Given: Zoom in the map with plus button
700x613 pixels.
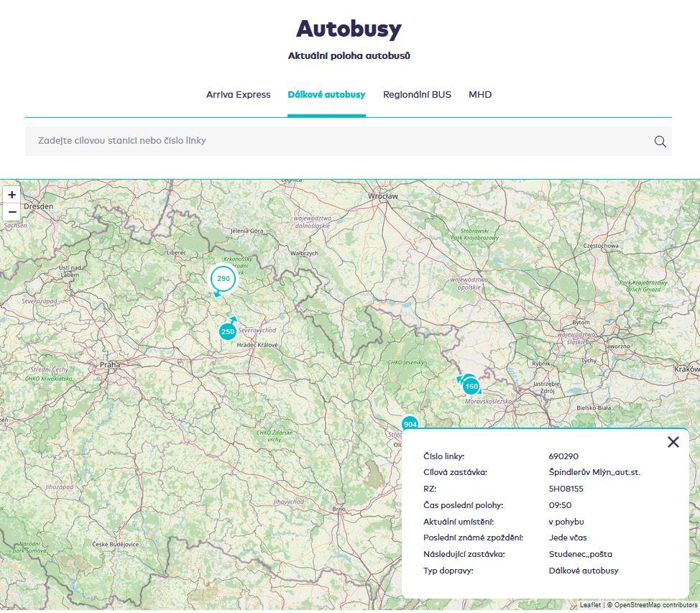Looking at the screenshot, I should point(12,195).
